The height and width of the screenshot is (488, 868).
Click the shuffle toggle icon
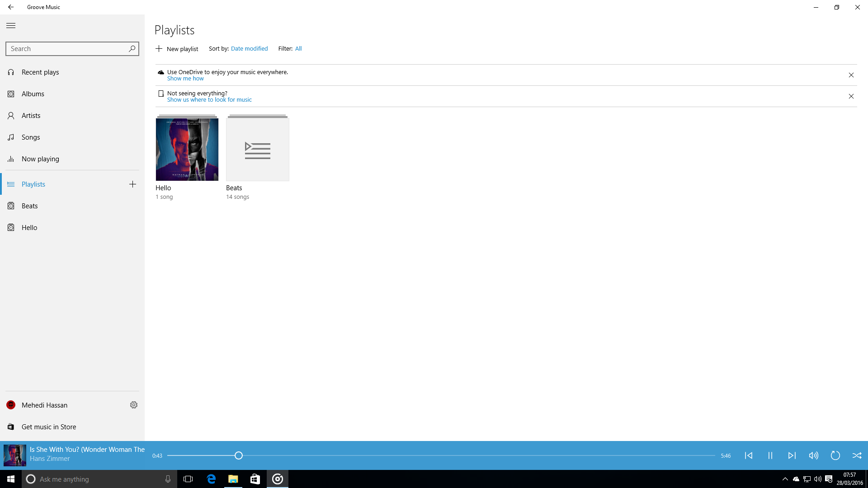pyautogui.click(x=857, y=455)
